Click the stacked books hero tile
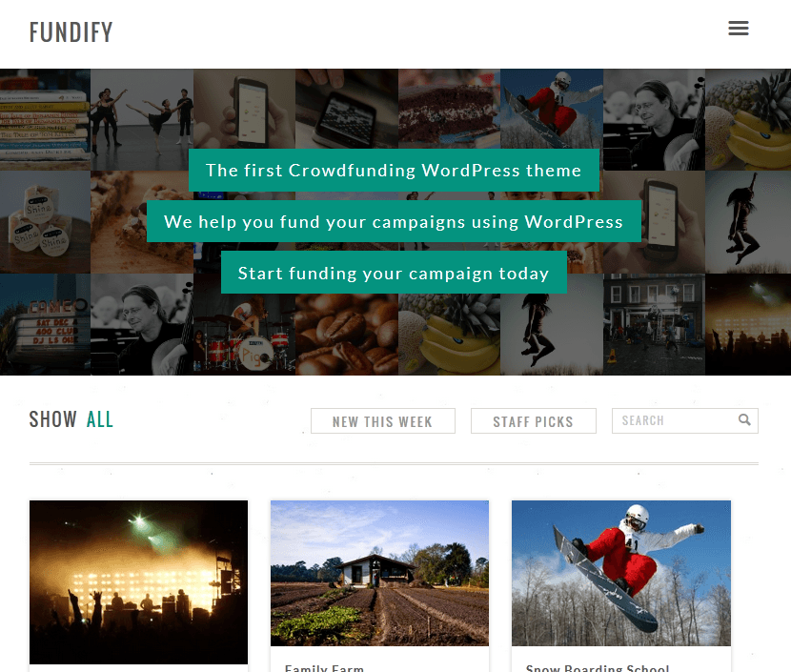 pyautogui.click(x=46, y=119)
